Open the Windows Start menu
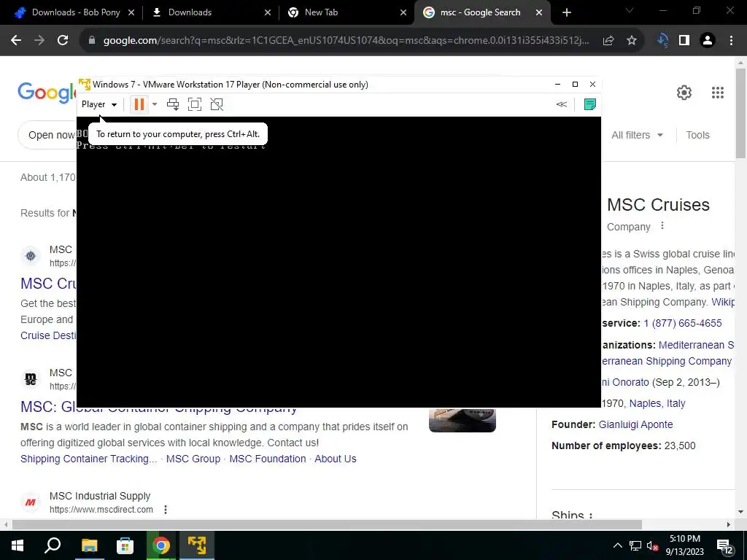 (x=18, y=545)
